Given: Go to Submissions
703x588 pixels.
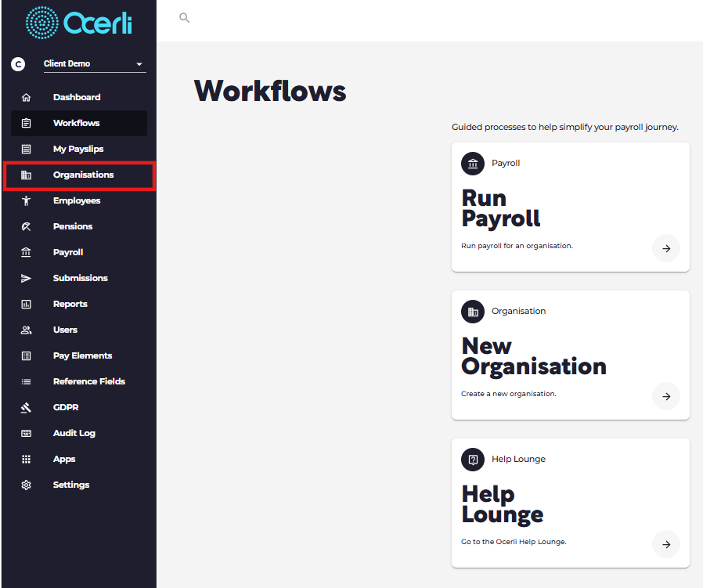Looking at the screenshot, I should pos(79,278).
